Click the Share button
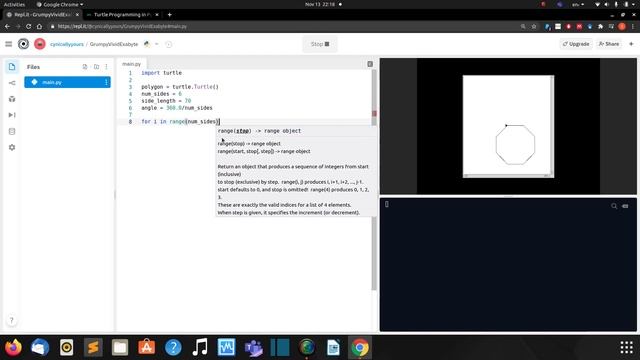 609,44
